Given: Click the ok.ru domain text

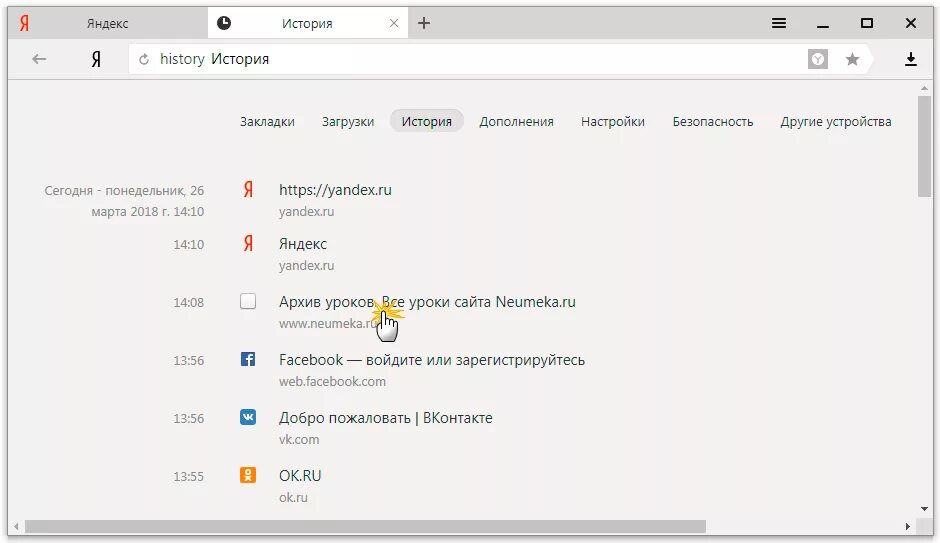Looking at the screenshot, I should coord(293,497).
